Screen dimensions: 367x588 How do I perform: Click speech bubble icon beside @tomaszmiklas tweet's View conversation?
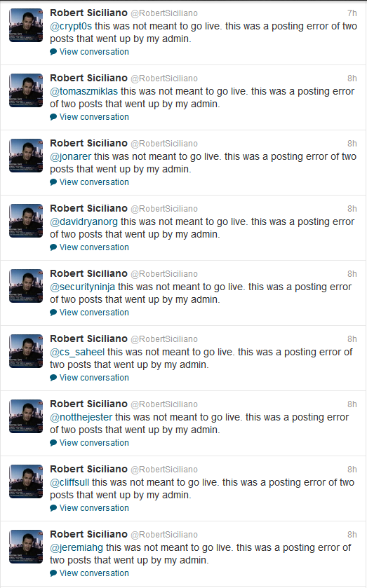[53, 117]
